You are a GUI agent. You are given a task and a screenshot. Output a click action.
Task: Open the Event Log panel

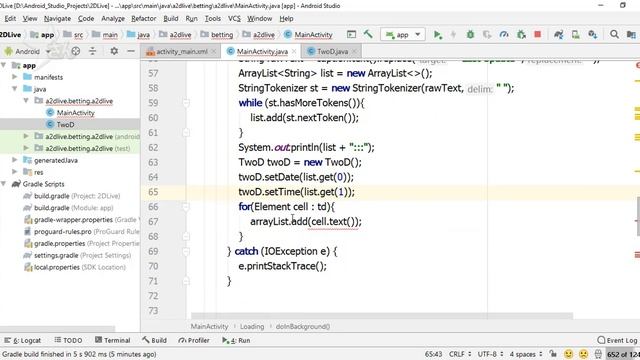coord(617,340)
